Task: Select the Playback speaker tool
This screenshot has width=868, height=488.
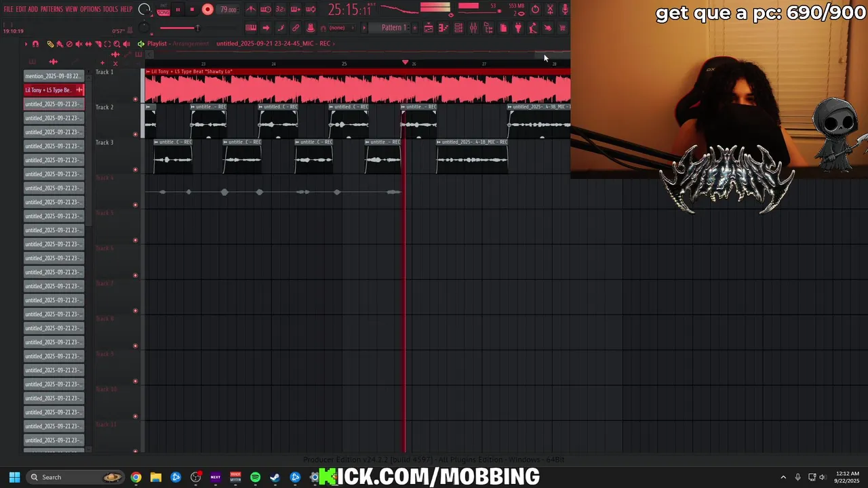Action: point(126,44)
